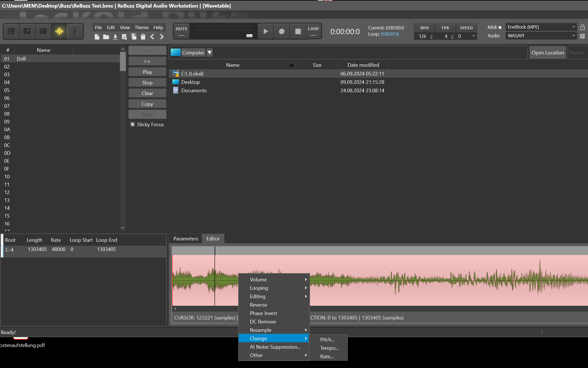
Task: Select AI Noise Suppression... menu entry
Action: tap(274, 347)
